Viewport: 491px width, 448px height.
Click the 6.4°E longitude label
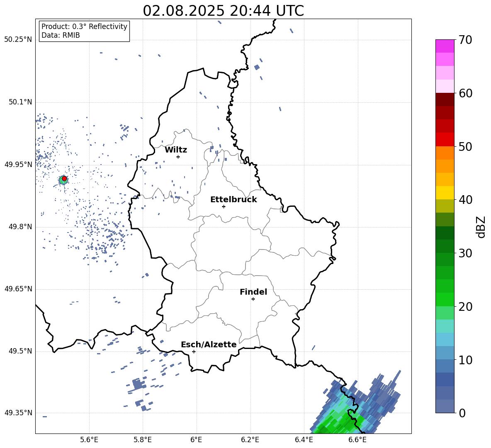coord(304,440)
